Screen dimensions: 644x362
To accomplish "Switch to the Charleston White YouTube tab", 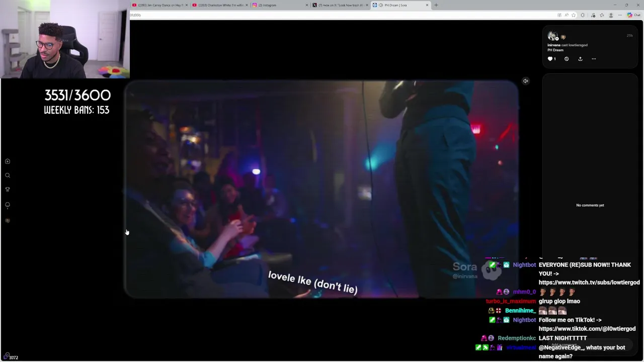I will pyautogui.click(x=220, y=5).
